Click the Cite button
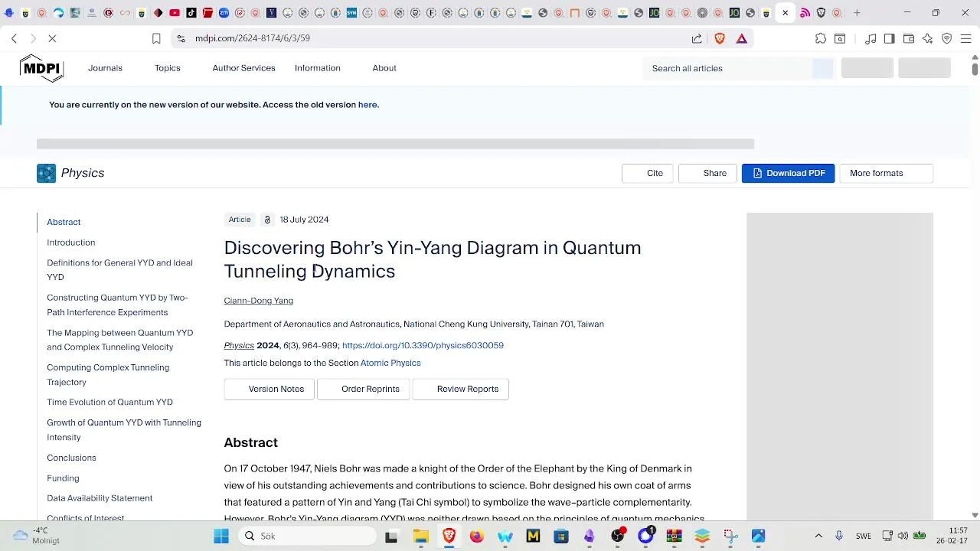Image resolution: width=980 pixels, height=551 pixels. coord(647,173)
